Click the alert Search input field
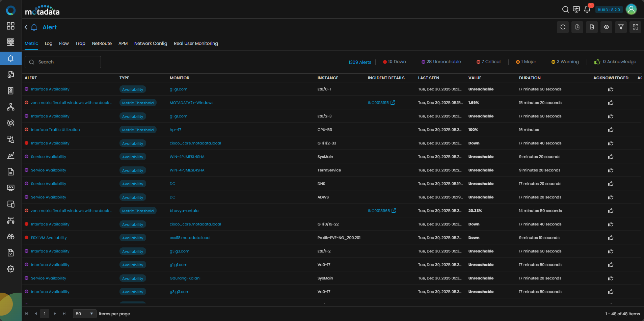Viewport: 644px width, 321px height. tap(63, 62)
